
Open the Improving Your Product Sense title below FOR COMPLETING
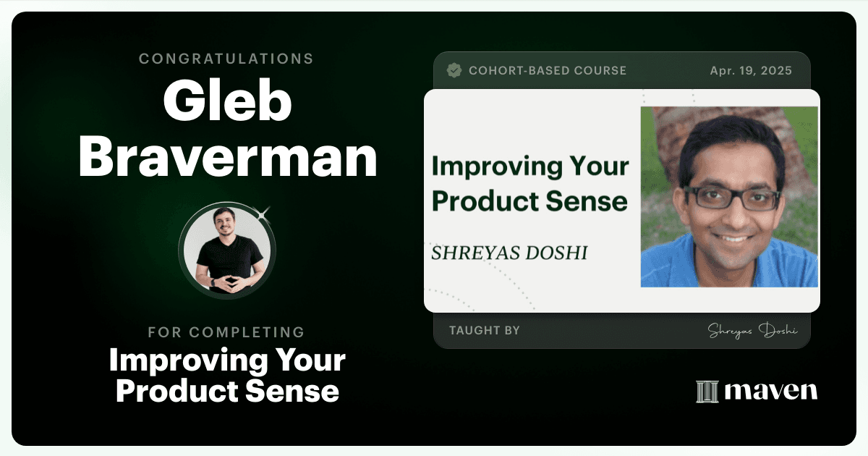click(227, 376)
